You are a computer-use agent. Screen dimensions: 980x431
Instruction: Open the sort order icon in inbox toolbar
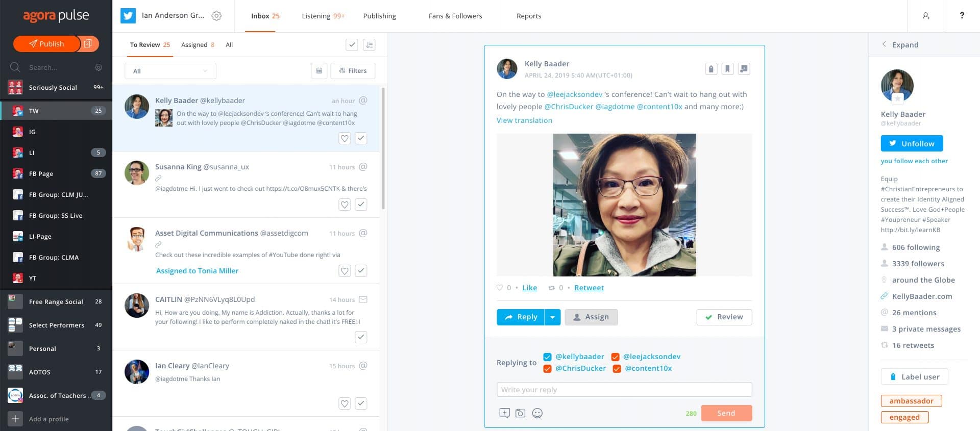tap(369, 45)
